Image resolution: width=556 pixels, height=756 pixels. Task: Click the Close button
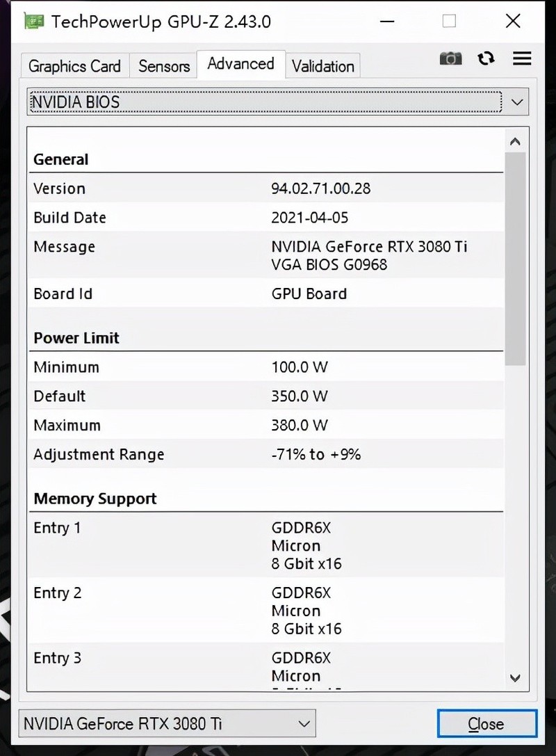pos(486,723)
